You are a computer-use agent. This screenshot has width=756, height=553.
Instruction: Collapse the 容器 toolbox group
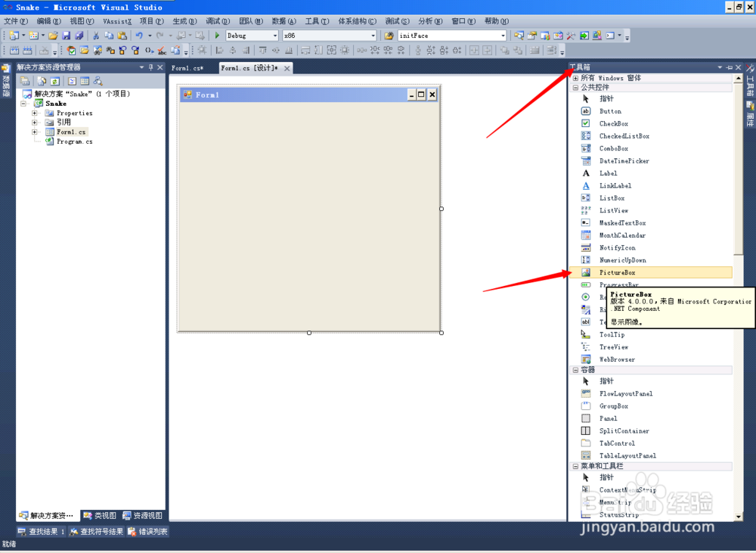point(575,370)
